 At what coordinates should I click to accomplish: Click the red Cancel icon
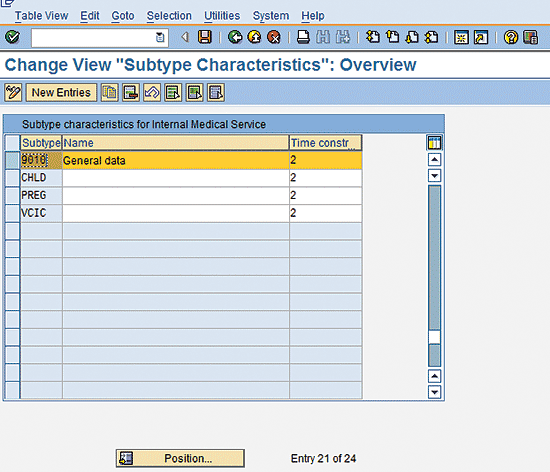(x=274, y=37)
